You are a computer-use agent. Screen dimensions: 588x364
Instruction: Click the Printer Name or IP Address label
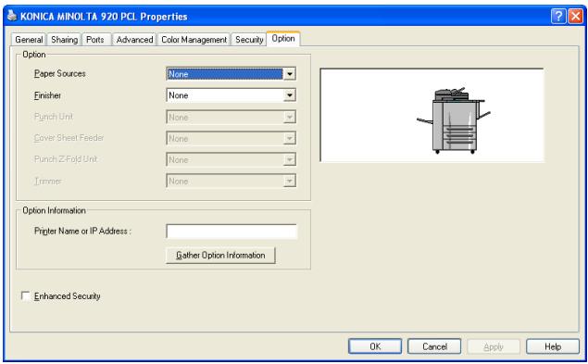point(82,232)
